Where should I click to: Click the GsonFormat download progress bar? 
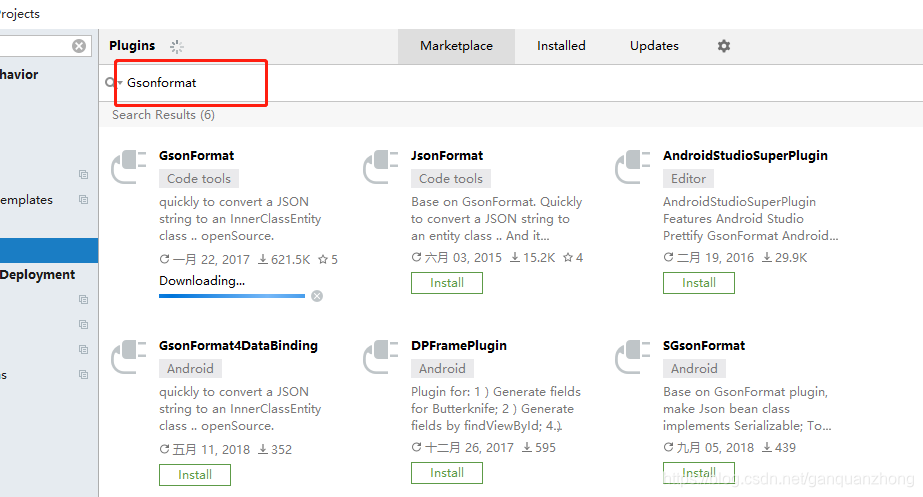tap(232, 296)
